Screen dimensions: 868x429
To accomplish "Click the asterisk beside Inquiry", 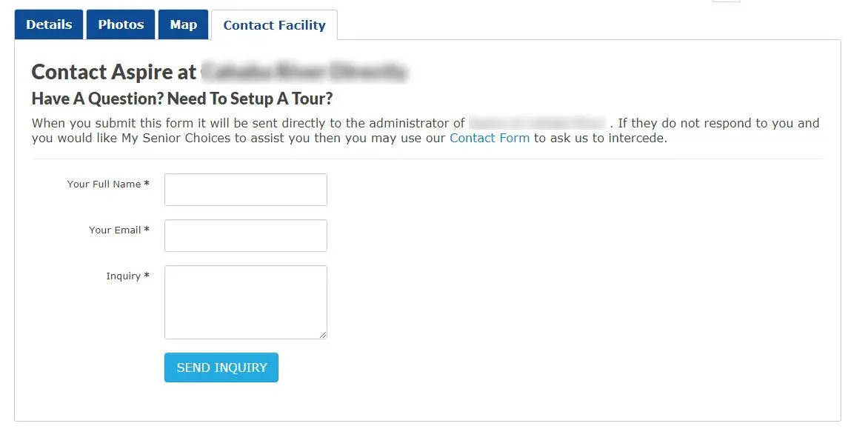I will pyautogui.click(x=147, y=276).
